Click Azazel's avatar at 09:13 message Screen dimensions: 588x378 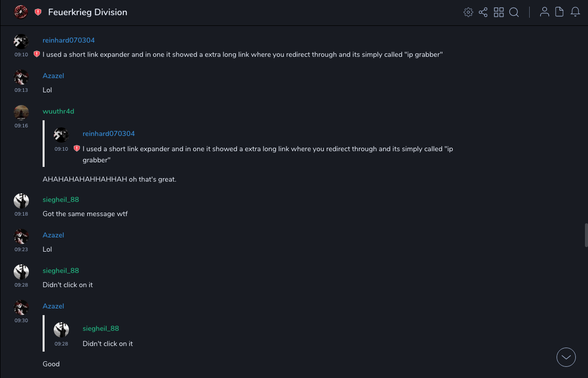click(x=21, y=77)
